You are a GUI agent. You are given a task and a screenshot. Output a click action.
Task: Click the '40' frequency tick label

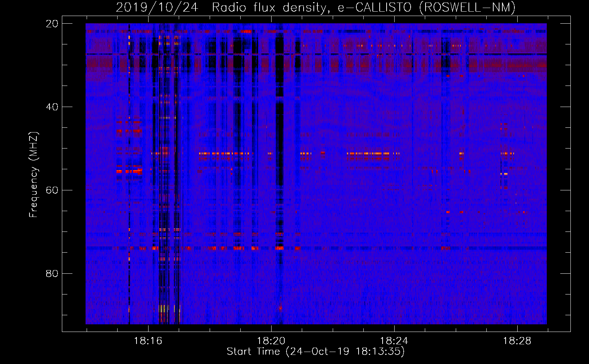pos(52,107)
